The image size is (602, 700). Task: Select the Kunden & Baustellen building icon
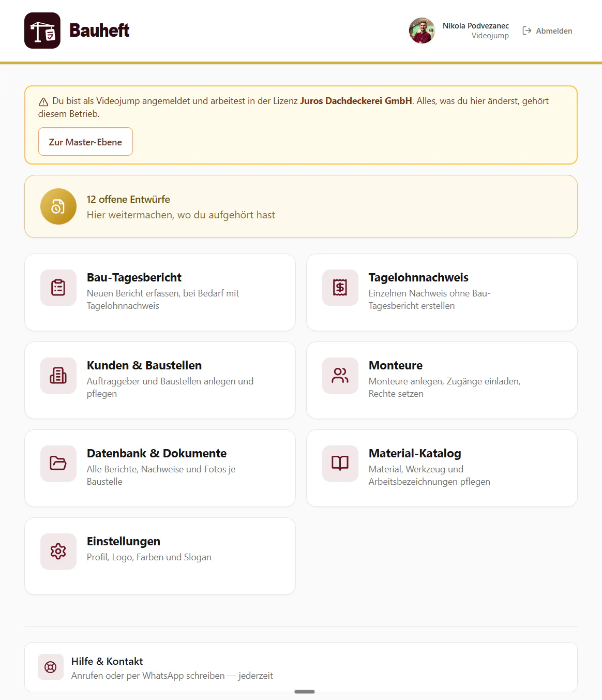58,376
